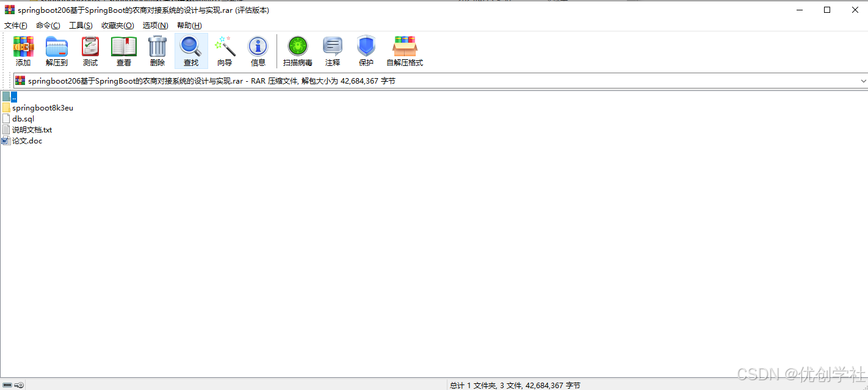
Task: Select the db.sql file icon
Action: (x=6, y=119)
